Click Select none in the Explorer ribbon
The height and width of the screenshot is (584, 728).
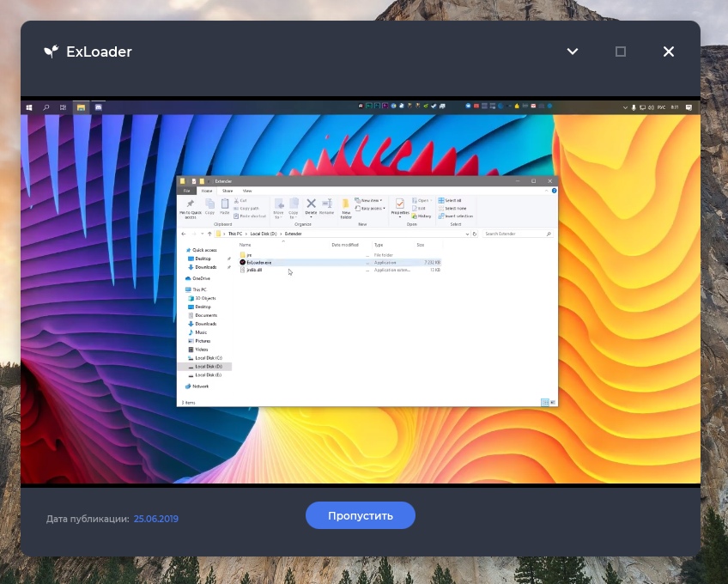click(452, 209)
